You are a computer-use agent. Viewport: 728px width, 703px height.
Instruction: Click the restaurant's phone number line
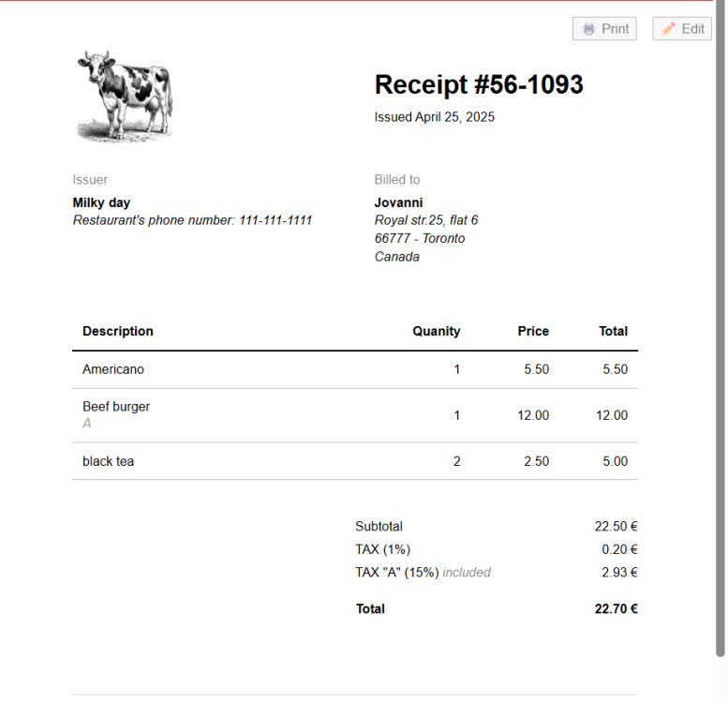point(192,220)
